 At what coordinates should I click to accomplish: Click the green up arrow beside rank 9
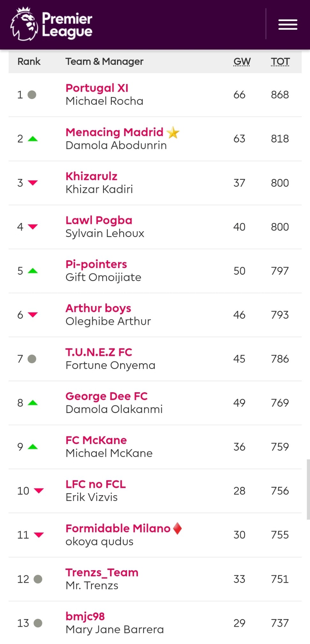(33, 447)
